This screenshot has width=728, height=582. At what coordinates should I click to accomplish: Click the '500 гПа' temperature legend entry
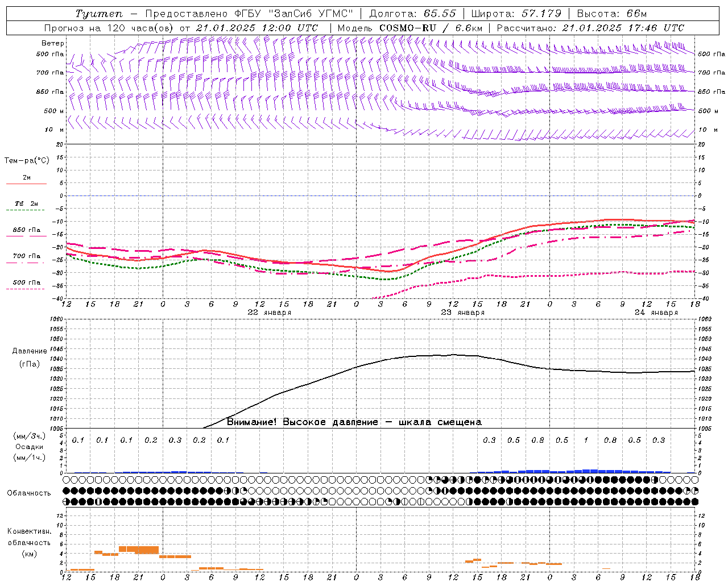click(27, 282)
